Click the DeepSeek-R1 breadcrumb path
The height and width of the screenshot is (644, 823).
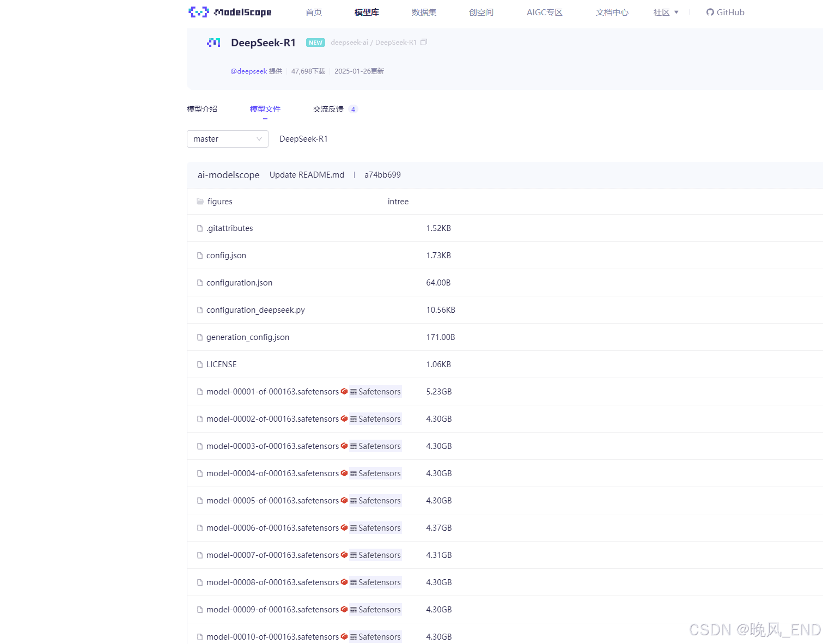click(x=303, y=139)
